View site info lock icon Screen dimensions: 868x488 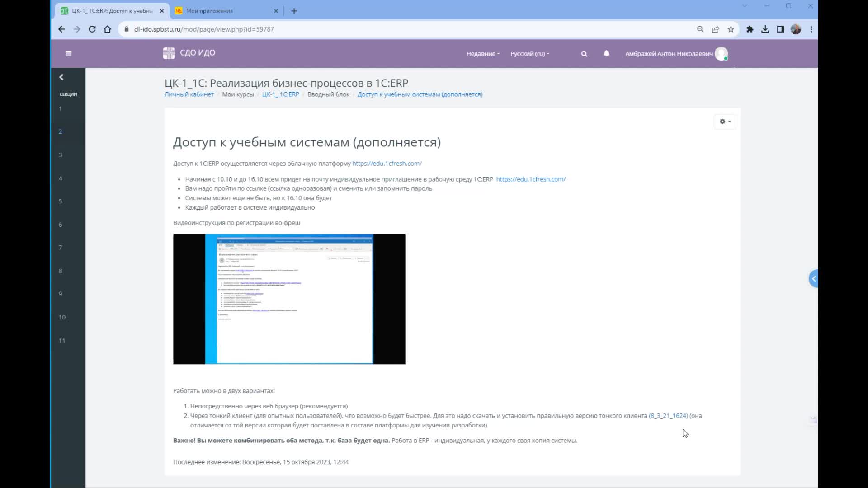click(127, 29)
